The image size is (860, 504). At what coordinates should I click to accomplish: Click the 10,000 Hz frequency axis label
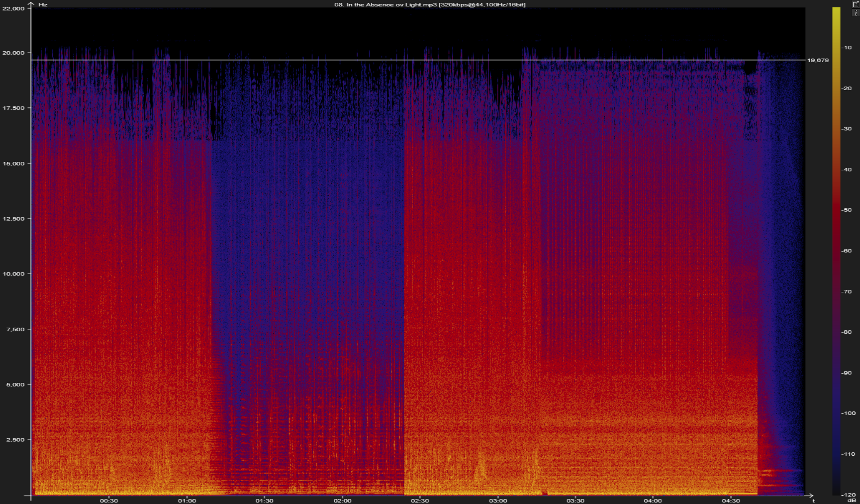click(13, 274)
